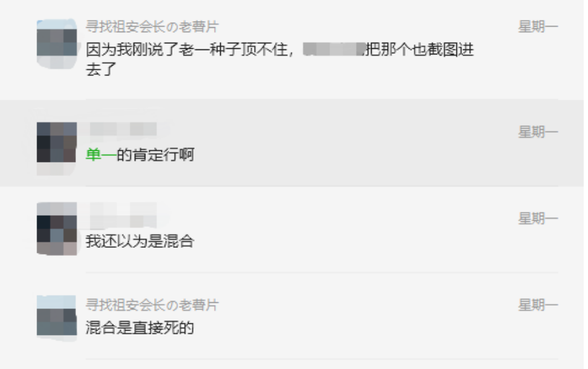The height and width of the screenshot is (369, 588).
Task: Click 星期一 timestamp of the first message
Action: [x=538, y=27]
